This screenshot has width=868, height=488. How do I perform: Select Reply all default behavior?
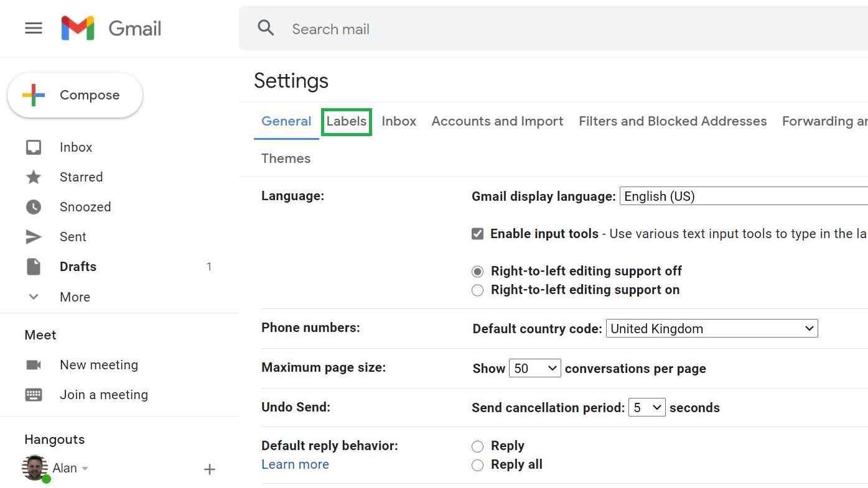[477, 465]
